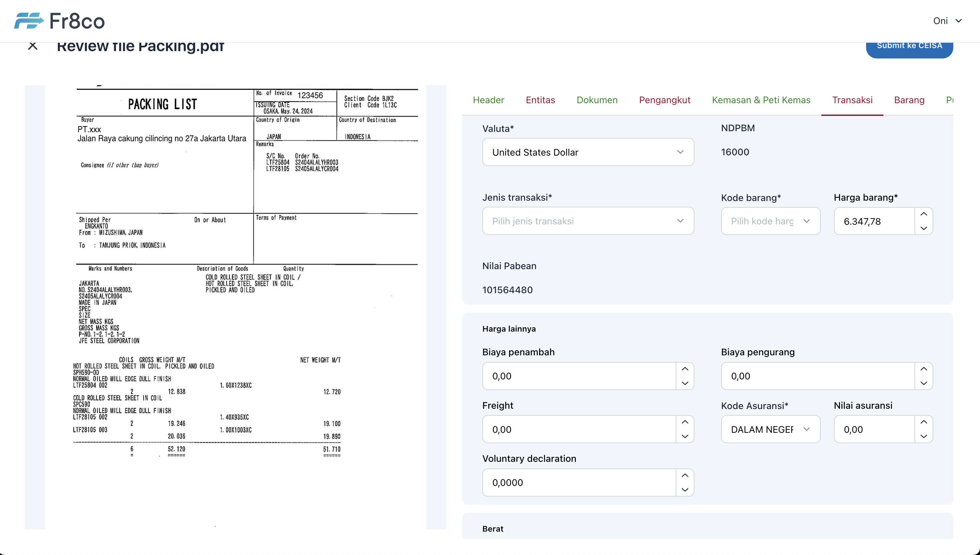Switch to the Header tab
Screen dimensions: 980x555
(488, 100)
